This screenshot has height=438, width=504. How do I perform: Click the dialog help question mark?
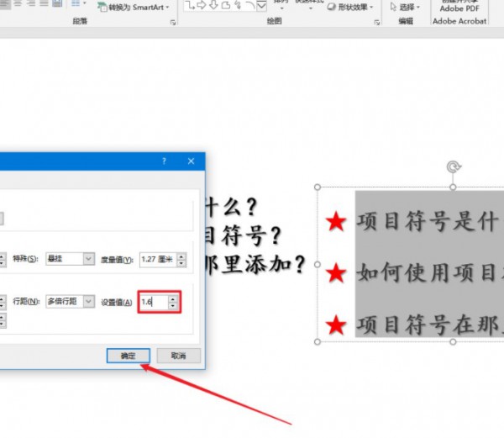tap(164, 161)
